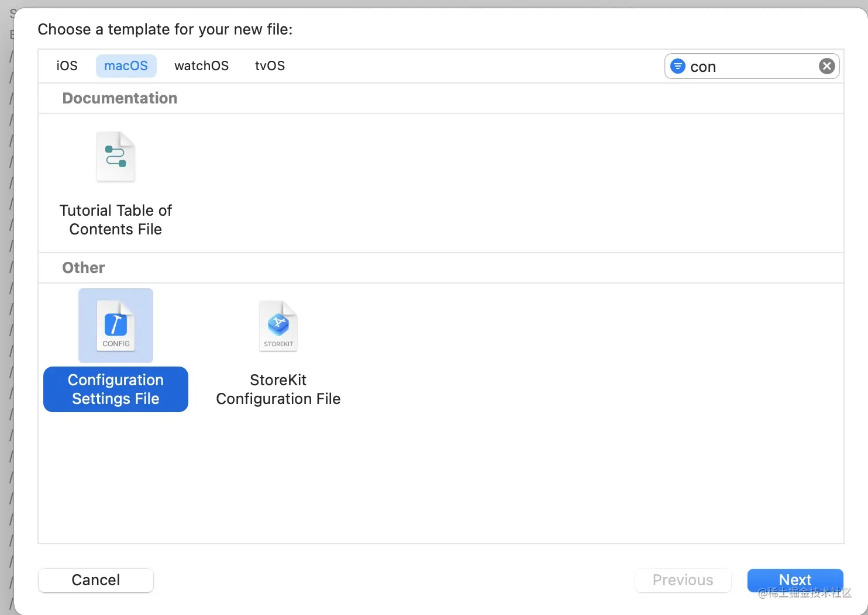The height and width of the screenshot is (615, 868).
Task: Click the Configuration Settings File CONFIG icon
Action: 116,326
